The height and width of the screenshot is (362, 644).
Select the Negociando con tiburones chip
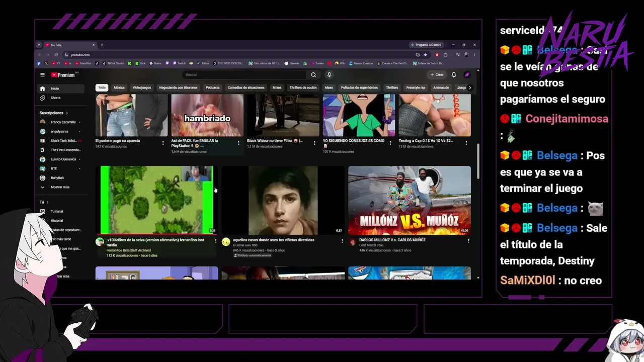tap(179, 87)
